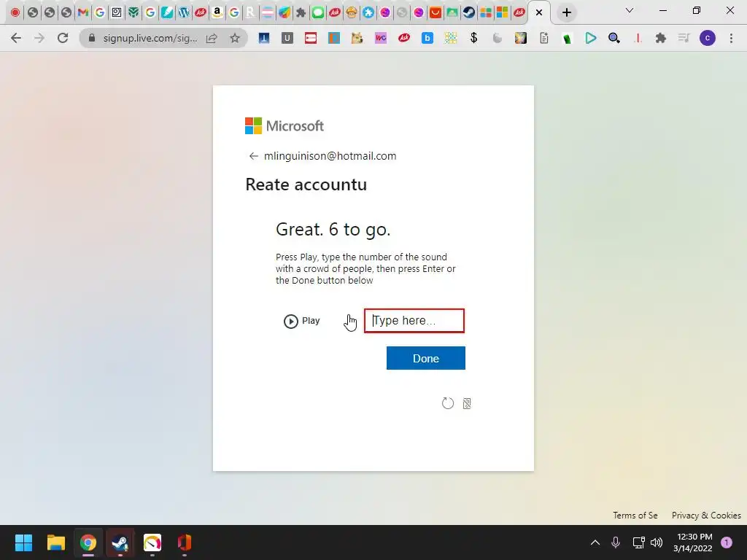Open the Extensions puzzle menu
747x560 pixels.
tap(660, 38)
